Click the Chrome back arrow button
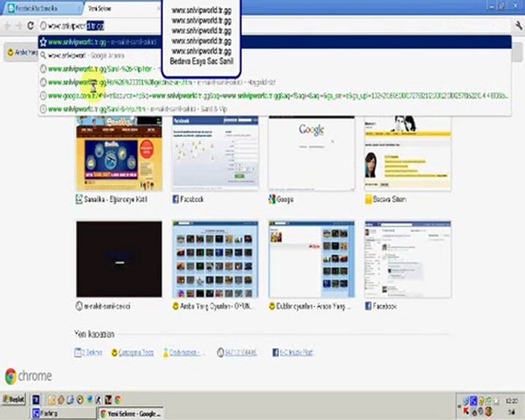The height and width of the screenshot is (420, 525). coord(8,26)
